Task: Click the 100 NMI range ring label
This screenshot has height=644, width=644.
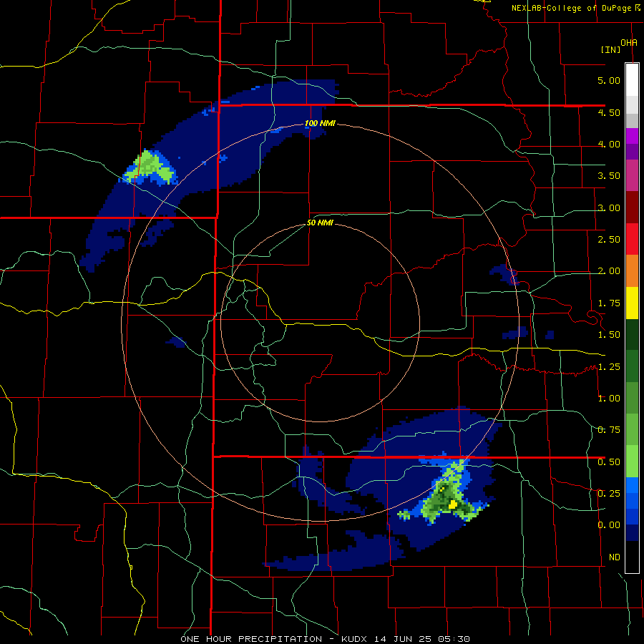Action: click(320, 123)
